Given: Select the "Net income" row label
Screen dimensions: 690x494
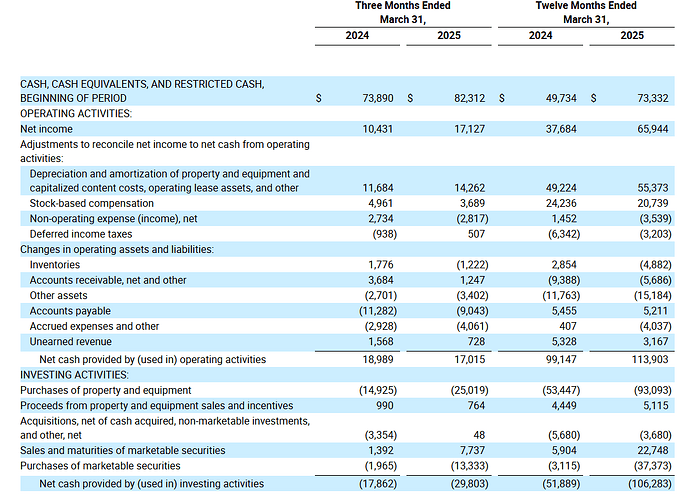Looking at the screenshot, I should (48, 129).
